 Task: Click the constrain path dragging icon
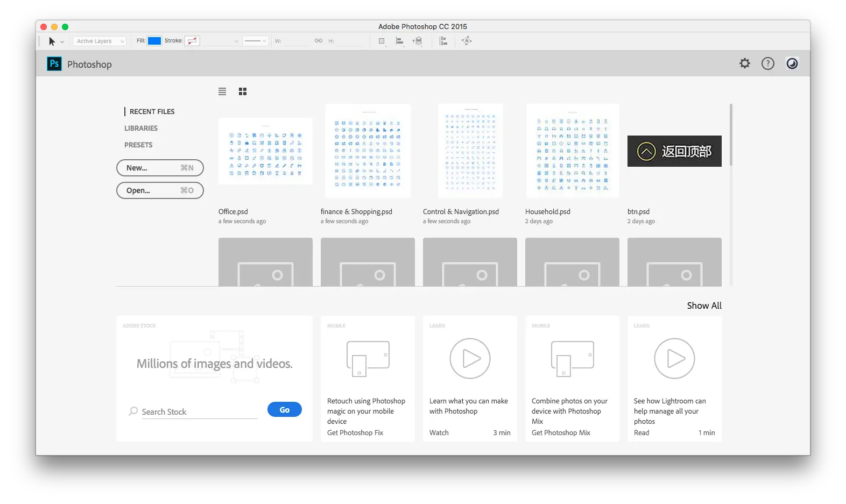[x=467, y=41]
